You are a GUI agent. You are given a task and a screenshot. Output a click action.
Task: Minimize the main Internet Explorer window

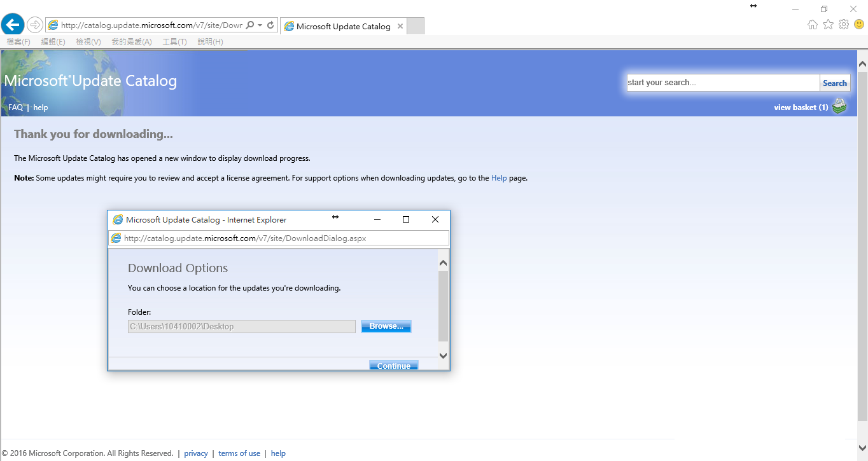coord(795,9)
